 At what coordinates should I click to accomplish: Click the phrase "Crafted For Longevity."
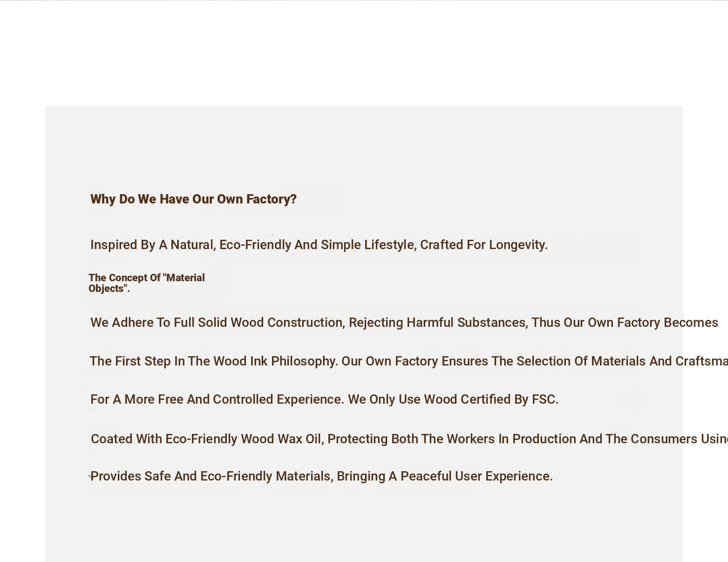pyautogui.click(x=484, y=245)
